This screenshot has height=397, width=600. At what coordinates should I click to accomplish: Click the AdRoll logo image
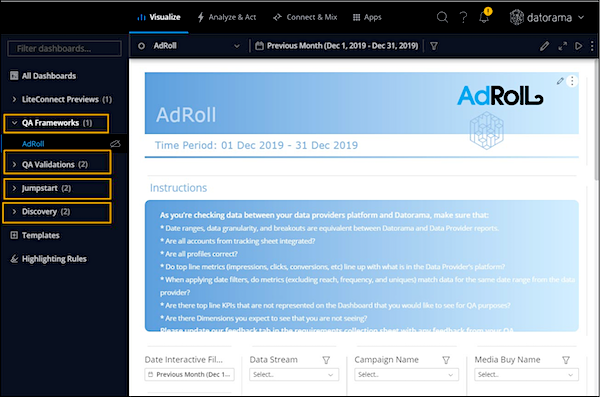(500, 96)
